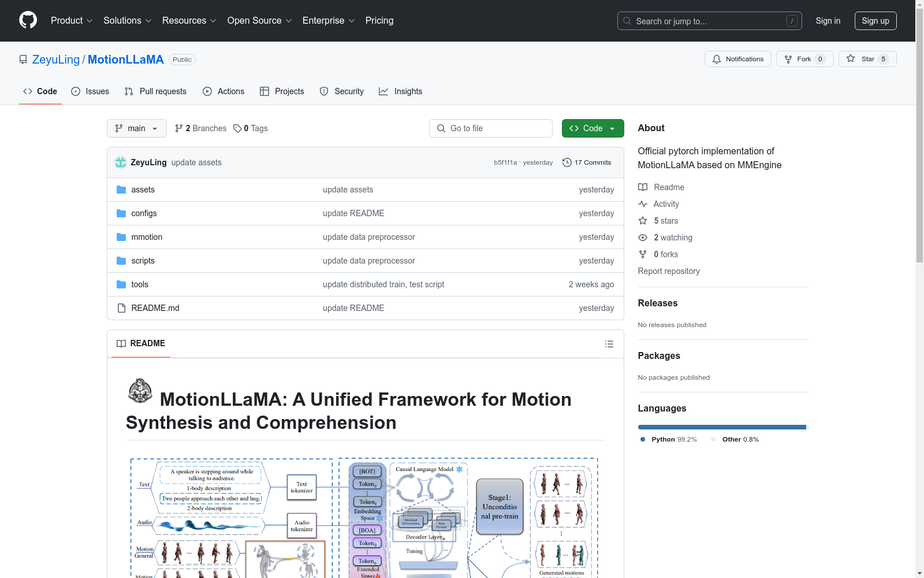Open the 0 Tags list

tap(251, 128)
